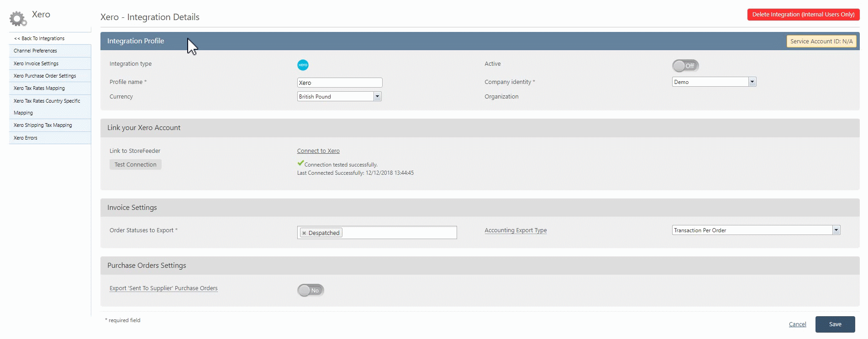Open Xero Tax Rates Mapping
The image size is (868, 339).
click(50, 88)
